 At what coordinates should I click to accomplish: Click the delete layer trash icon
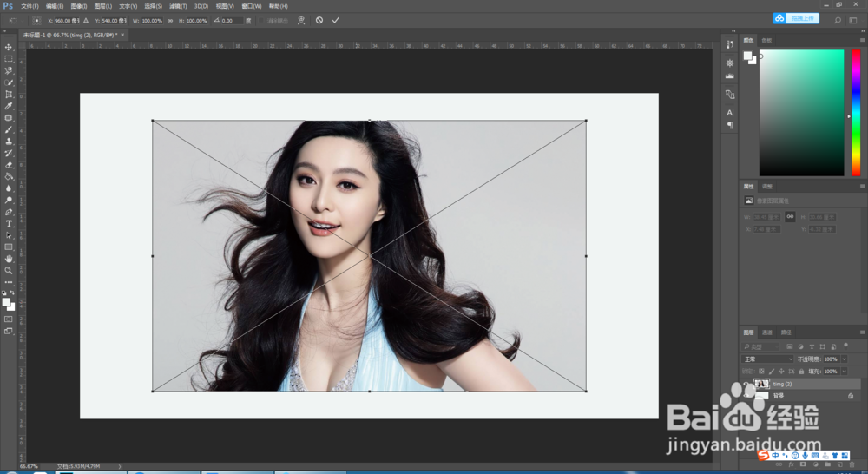pyautogui.click(x=852, y=464)
